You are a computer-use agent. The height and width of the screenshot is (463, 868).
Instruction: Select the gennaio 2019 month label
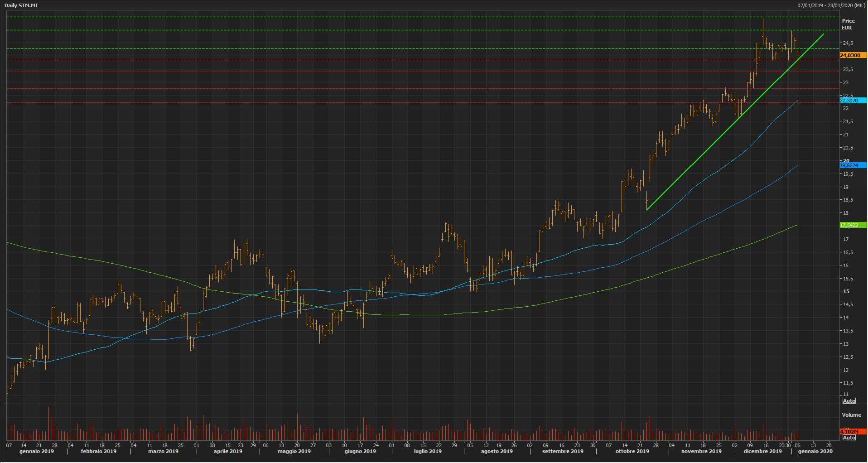click(37, 451)
